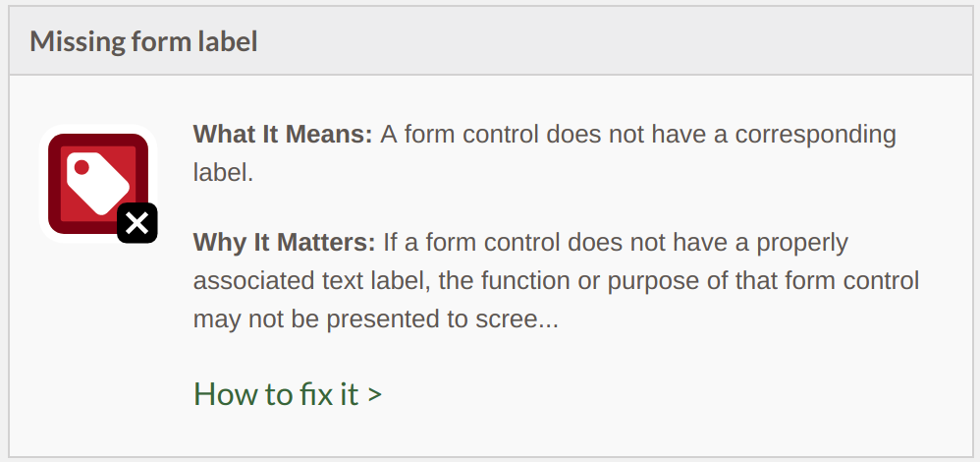Click the bold Why It Matters label
This screenshot has height=462, width=980.
coord(285,242)
